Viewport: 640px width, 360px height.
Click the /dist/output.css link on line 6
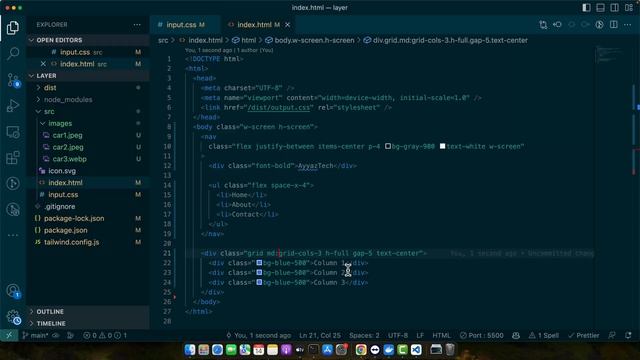[279, 107]
